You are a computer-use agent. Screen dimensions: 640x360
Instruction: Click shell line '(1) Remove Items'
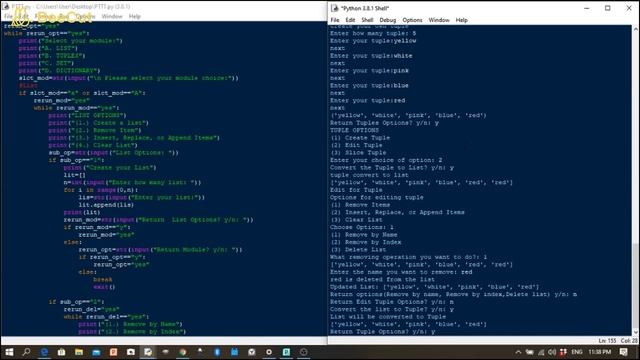pos(360,205)
